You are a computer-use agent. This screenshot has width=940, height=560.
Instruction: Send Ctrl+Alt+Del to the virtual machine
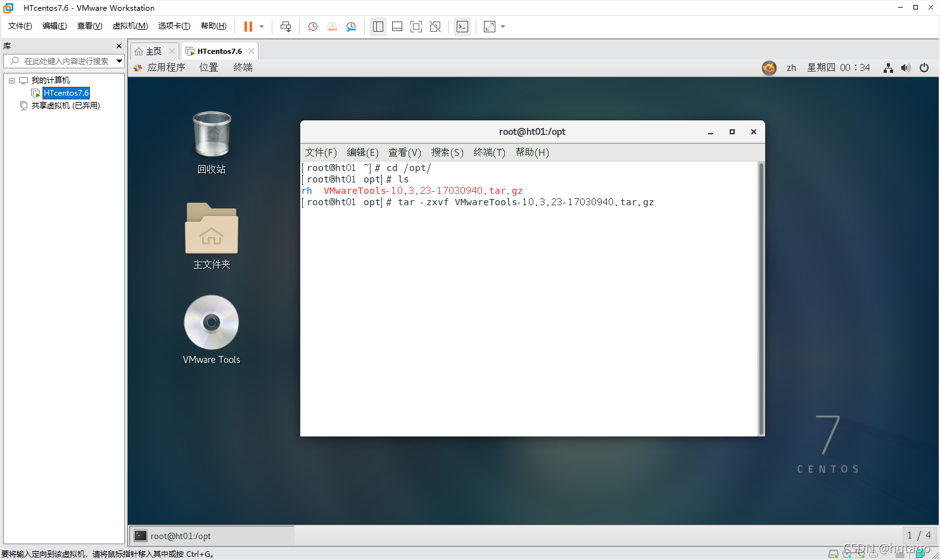pos(286,27)
